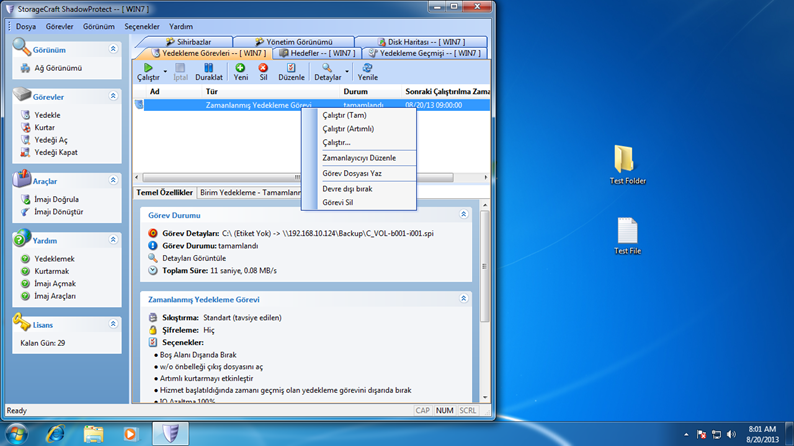Open the Görünüm menu
This screenshot has width=794, height=446.
click(99, 26)
